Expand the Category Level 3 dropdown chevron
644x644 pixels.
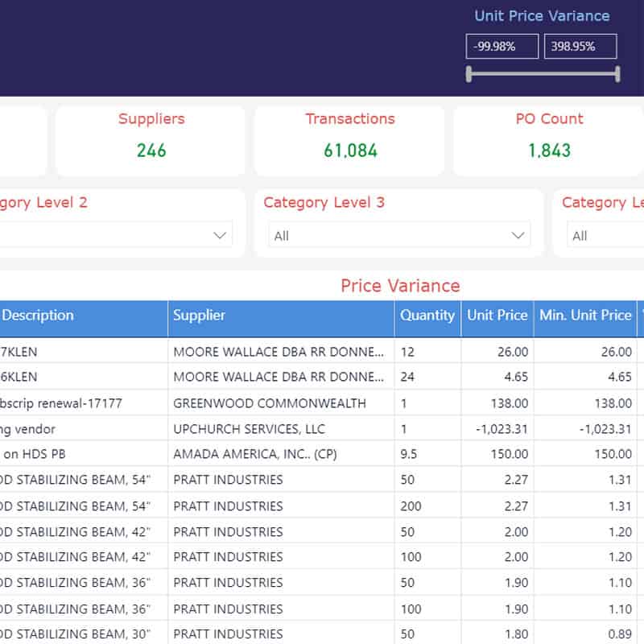click(x=518, y=235)
